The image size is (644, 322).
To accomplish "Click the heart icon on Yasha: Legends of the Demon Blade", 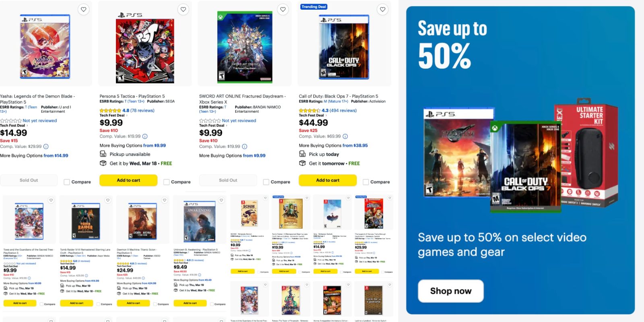I will (83, 9).
